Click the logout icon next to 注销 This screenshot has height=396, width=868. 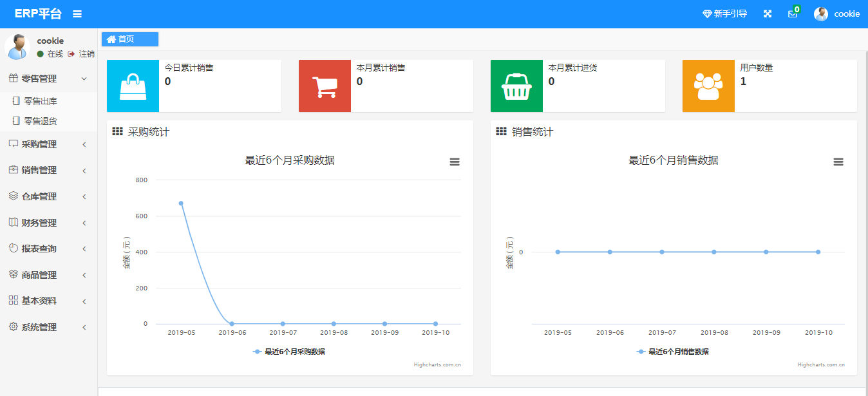pos(71,54)
